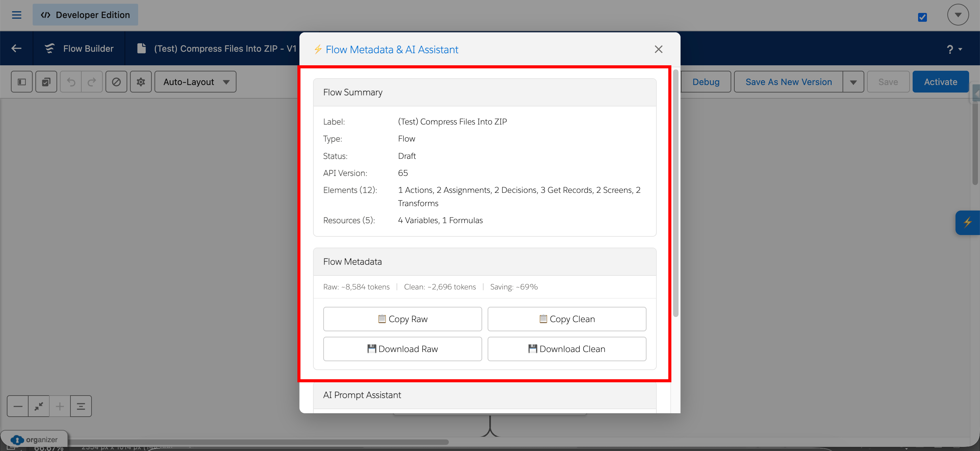Open flow settings via the gear icon
Screen dimensions: 980x451
click(x=141, y=81)
